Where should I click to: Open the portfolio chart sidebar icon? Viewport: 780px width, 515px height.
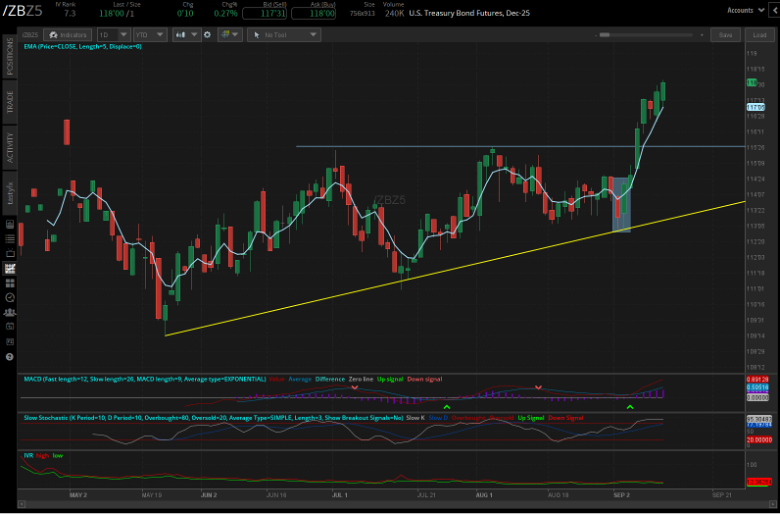[x=10, y=225]
